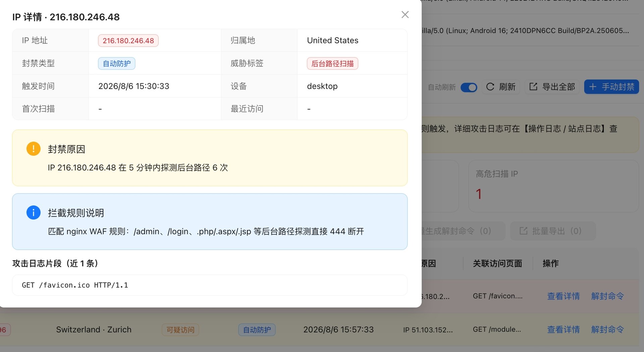Click the 攻击日志片段（近 1 条）heading
Image resolution: width=644 pixels, height=352 pixels.
tap(55, 263)
